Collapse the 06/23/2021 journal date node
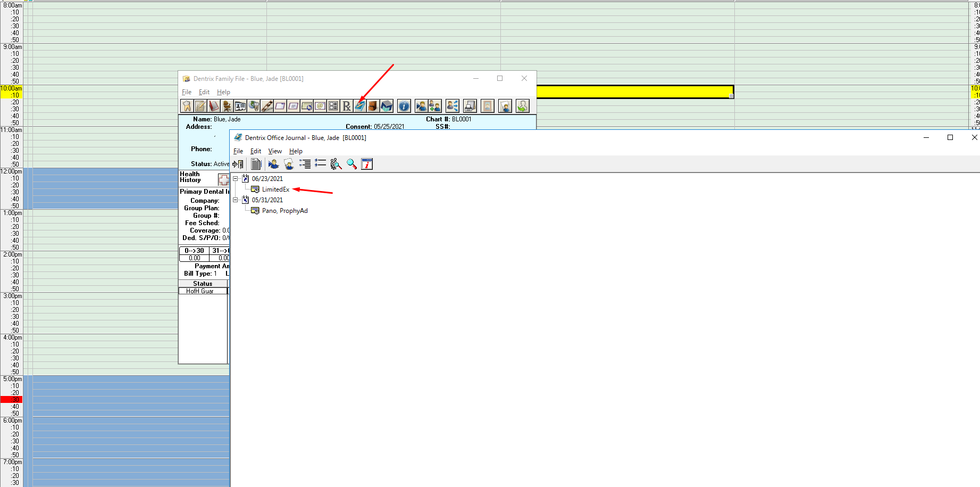This screenshot has height=487, width=980. pos(235,179)
